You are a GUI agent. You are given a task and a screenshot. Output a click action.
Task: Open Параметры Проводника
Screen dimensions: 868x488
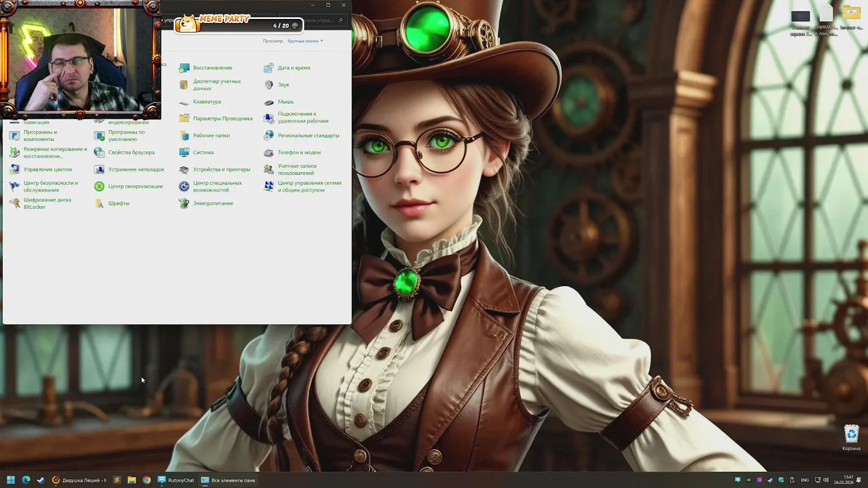(x=216, y=119)
